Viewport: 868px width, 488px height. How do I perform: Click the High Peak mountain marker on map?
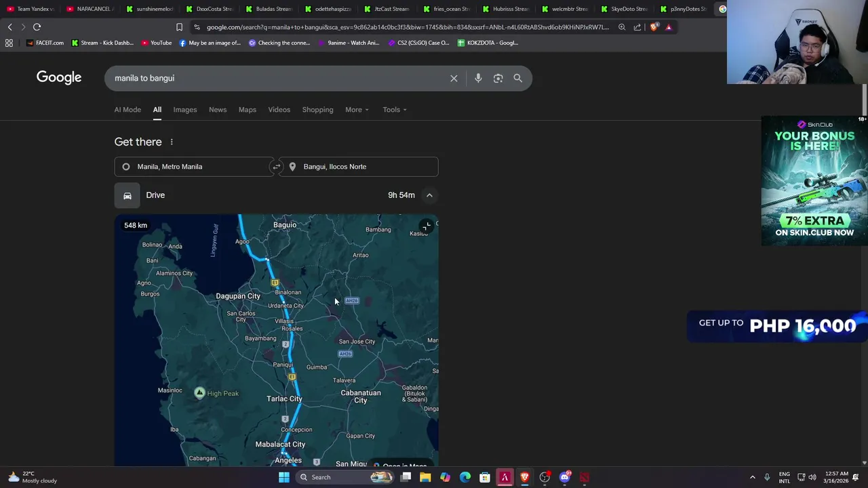click(199, 393)
